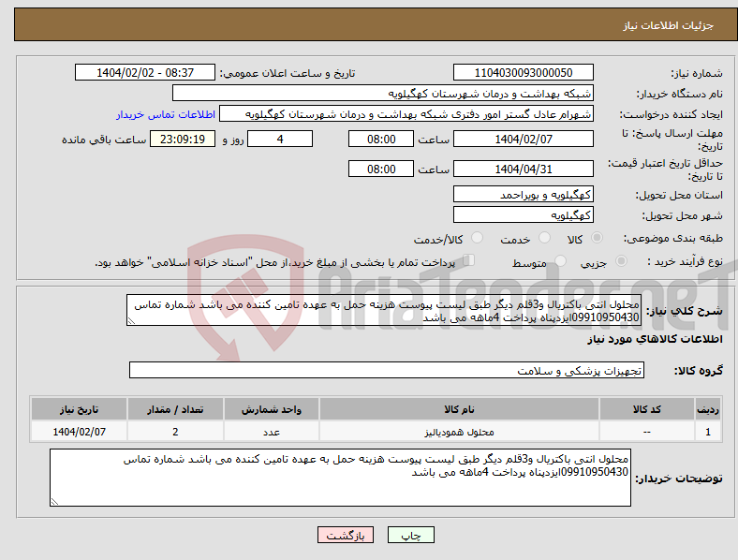The height and width of the screenshot is (560, 738).
Task: Click the remaining time 23:09:19 field
Action: click(x=183, y=139)
